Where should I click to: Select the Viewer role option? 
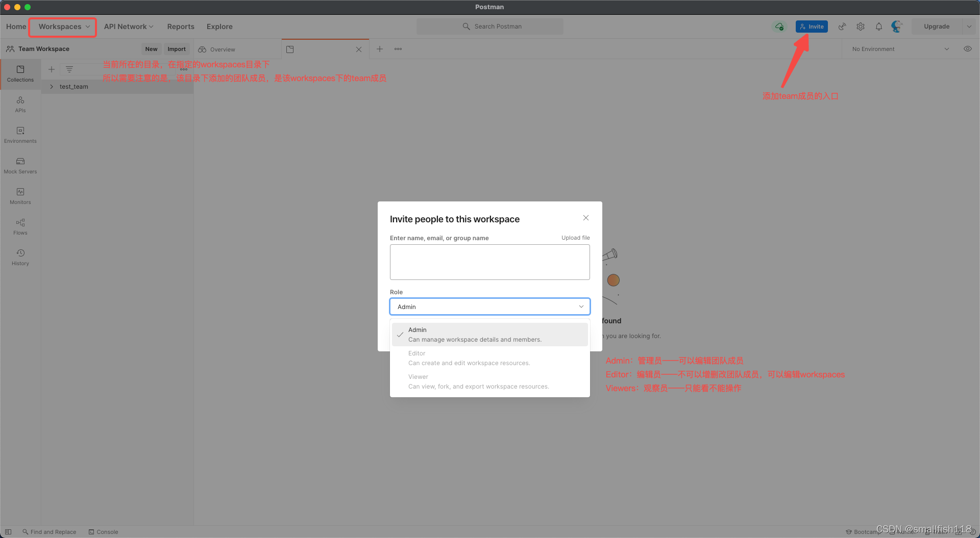pos(490,381)
